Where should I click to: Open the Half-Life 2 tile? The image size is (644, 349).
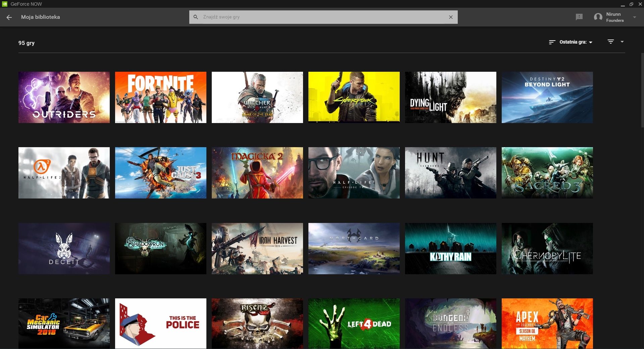click(64, 173)
